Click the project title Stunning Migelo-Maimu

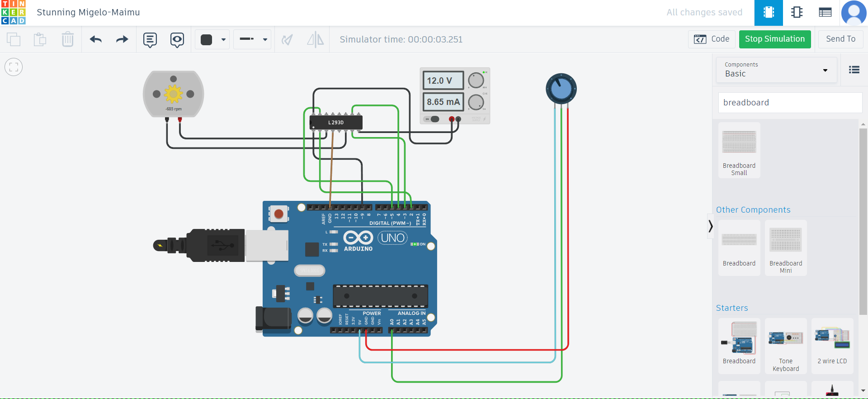pos(88,12)
